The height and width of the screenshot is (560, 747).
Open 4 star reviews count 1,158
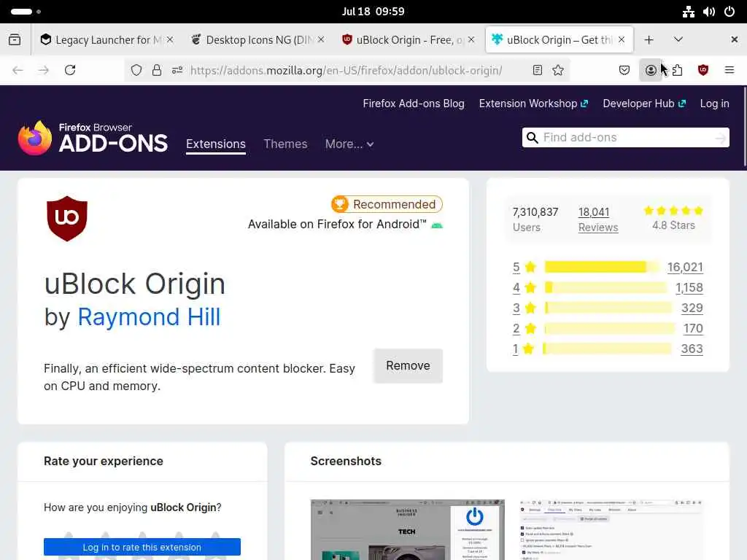[689, 287]
